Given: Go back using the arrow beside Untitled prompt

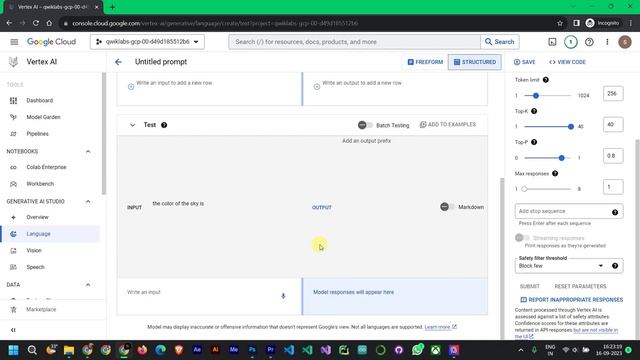Looking at the screenshot, I should 118,62.
